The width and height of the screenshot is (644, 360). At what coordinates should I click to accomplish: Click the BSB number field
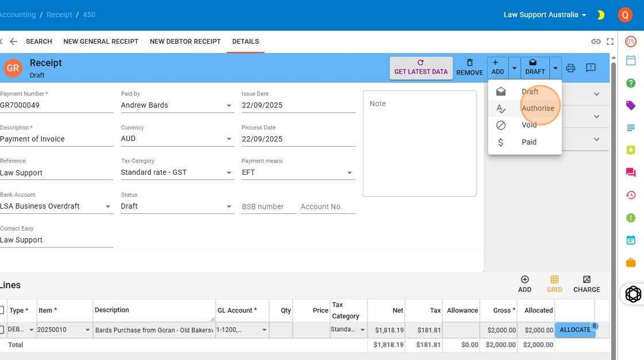click(269, 206)
